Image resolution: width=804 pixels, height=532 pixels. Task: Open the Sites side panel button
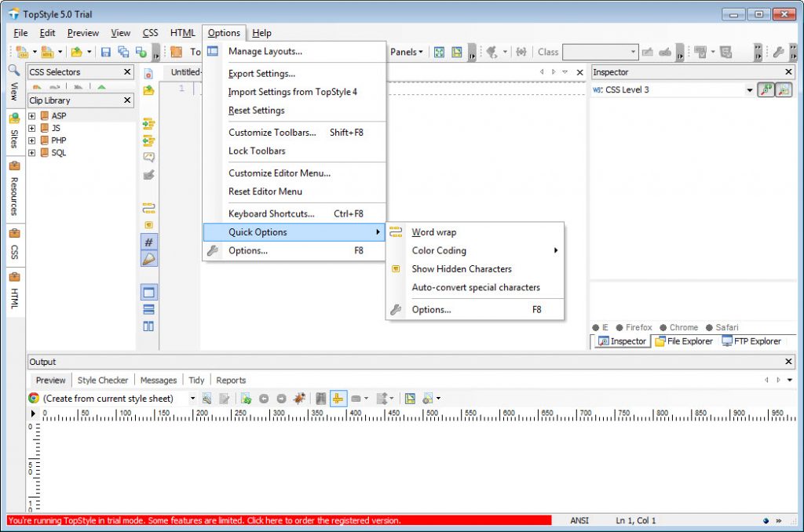tap(14, 132)
